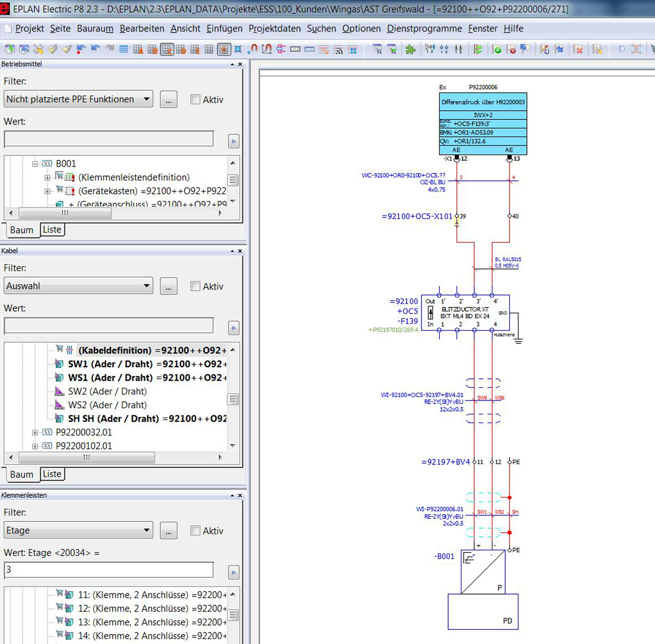Click the '...' button beside Auswahl filter
This screenshot has height=644, width=655.
168,286
